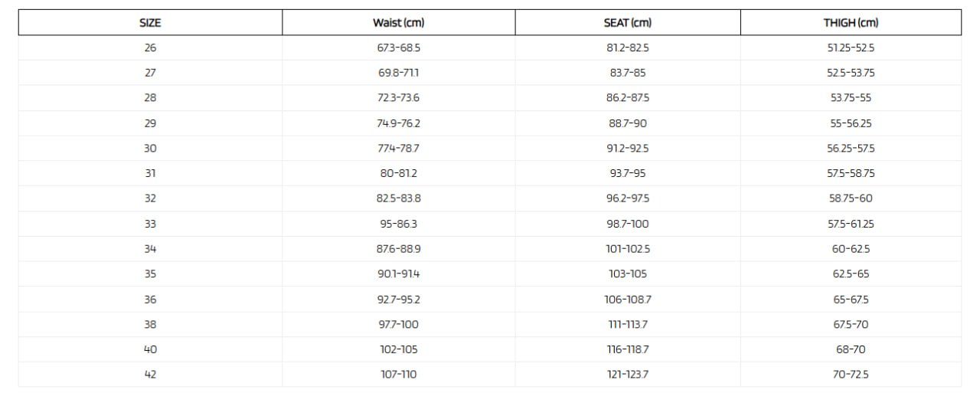Select waist value 97.7-100

398,325
